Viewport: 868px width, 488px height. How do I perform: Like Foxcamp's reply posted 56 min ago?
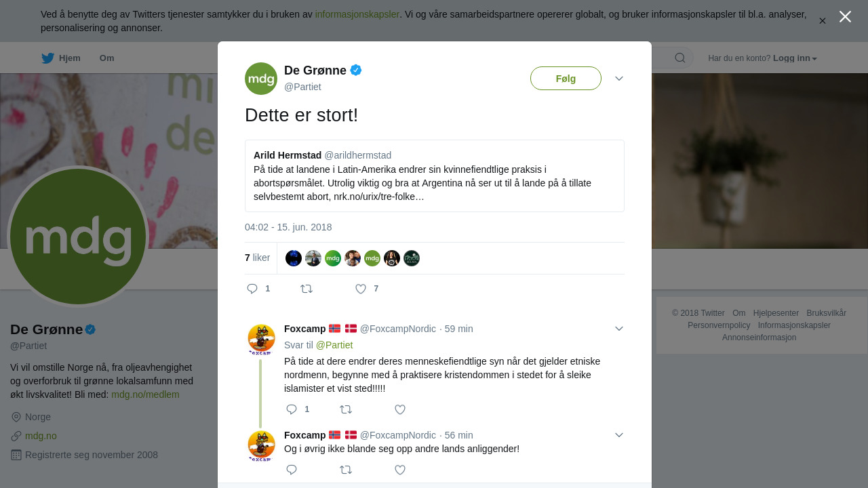tap(400, 470)
